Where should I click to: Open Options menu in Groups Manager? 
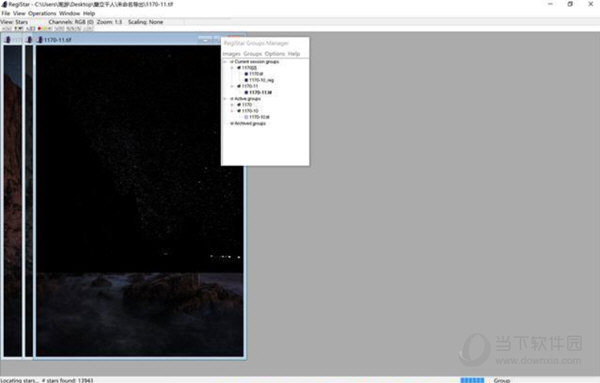pos(275,54)
